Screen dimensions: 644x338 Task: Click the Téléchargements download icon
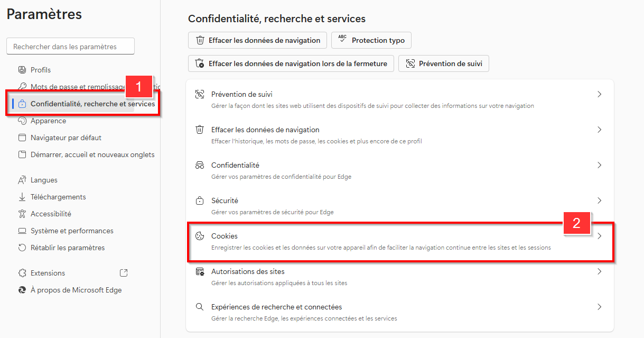[22, 197]
